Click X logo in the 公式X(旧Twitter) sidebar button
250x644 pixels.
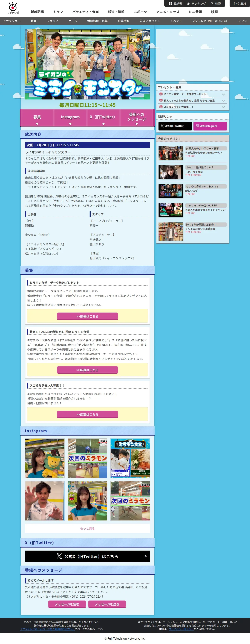(x=162, y=126)
